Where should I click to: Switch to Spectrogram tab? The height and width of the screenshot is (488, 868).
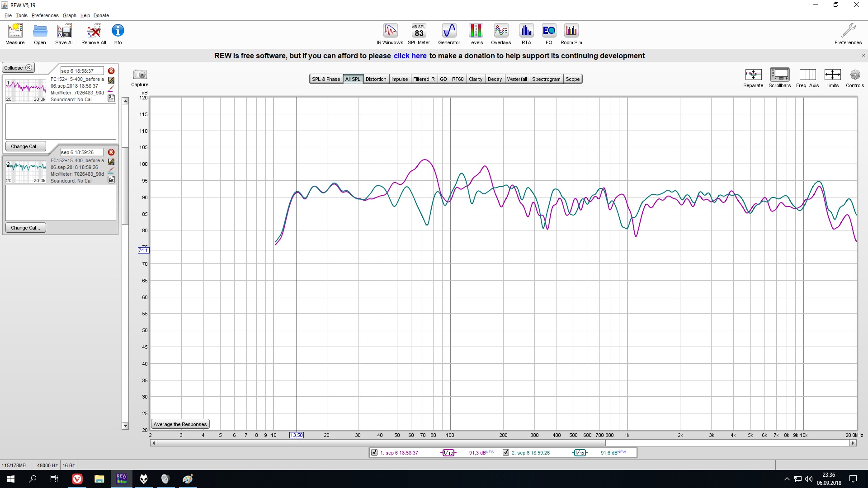tap(546, 79)
